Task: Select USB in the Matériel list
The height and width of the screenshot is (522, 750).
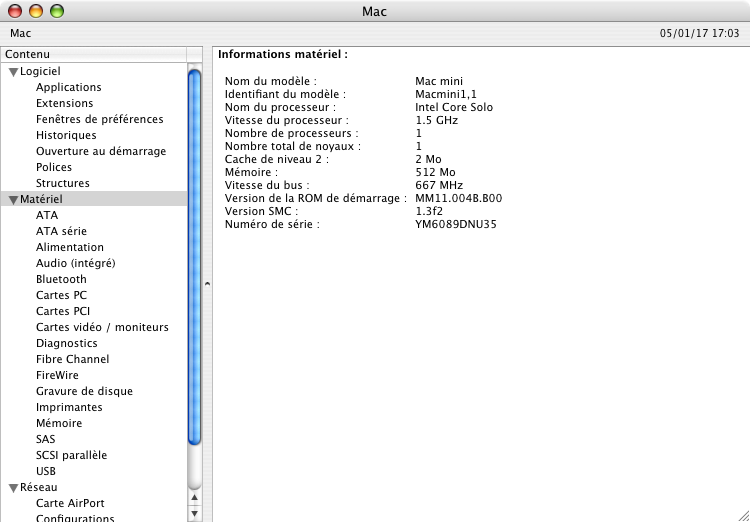Action: coord(46,471)
